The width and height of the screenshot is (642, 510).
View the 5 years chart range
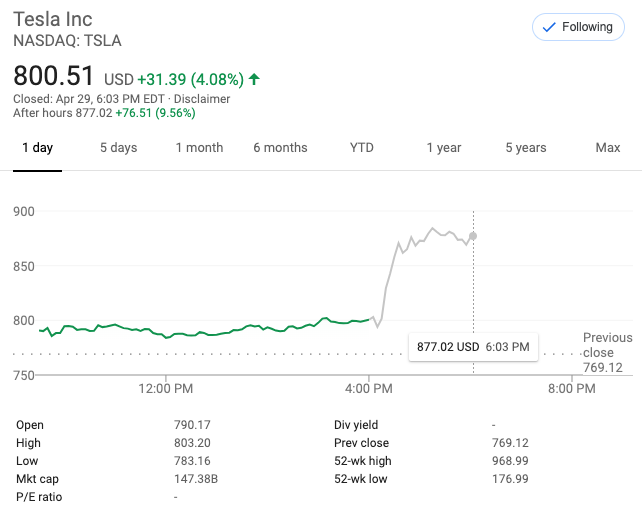tap(525, 148)
